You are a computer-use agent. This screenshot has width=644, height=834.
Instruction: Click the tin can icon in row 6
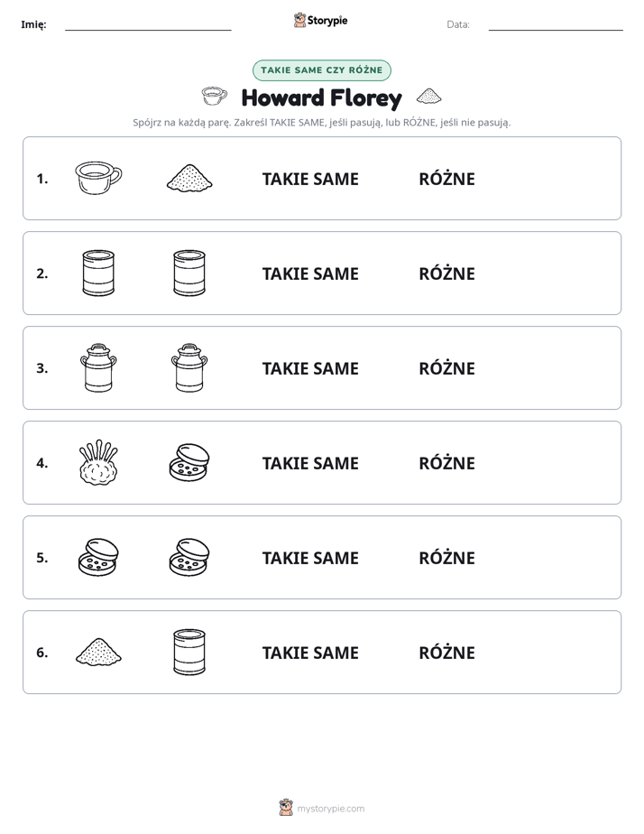pyautogui.click(x=189, y=652)
